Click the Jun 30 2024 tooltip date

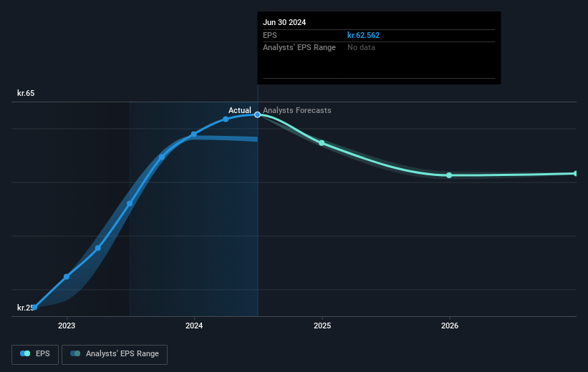coord(284,22)
